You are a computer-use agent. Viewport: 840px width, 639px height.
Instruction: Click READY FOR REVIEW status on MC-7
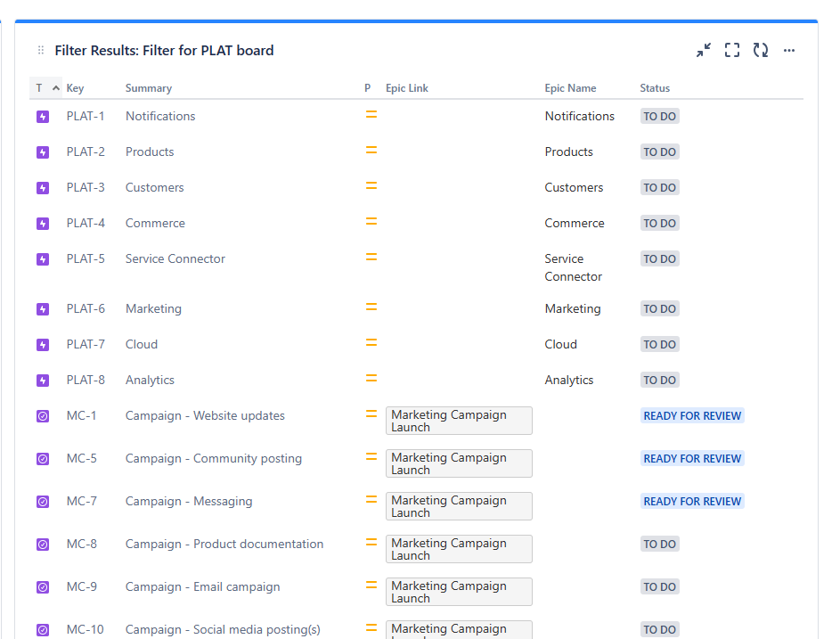tap(692, 501)
